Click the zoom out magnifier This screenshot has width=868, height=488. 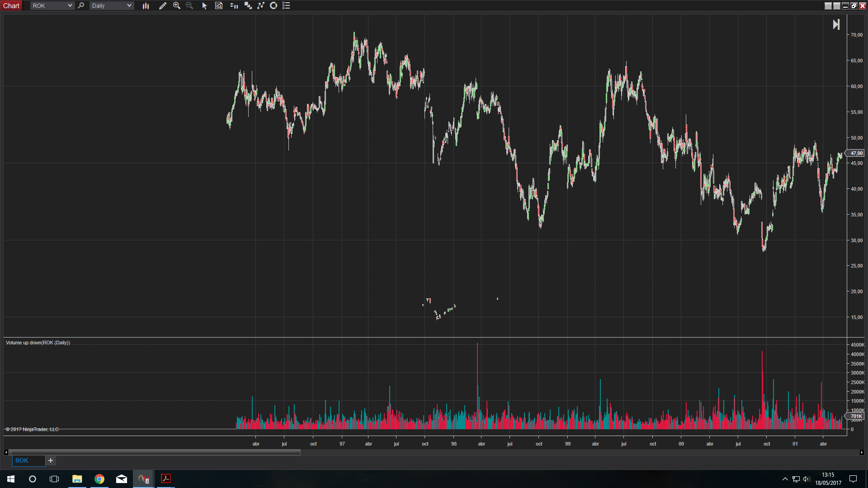pos(189,6)
